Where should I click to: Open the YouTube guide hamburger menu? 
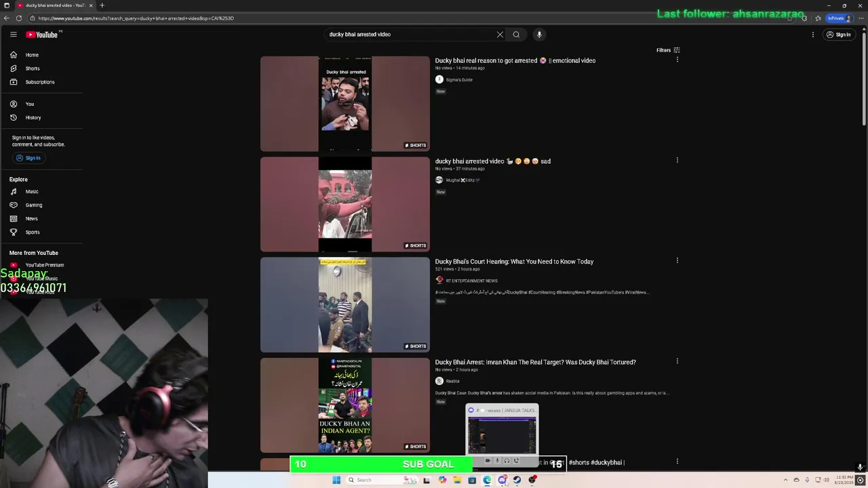point(13,35)
